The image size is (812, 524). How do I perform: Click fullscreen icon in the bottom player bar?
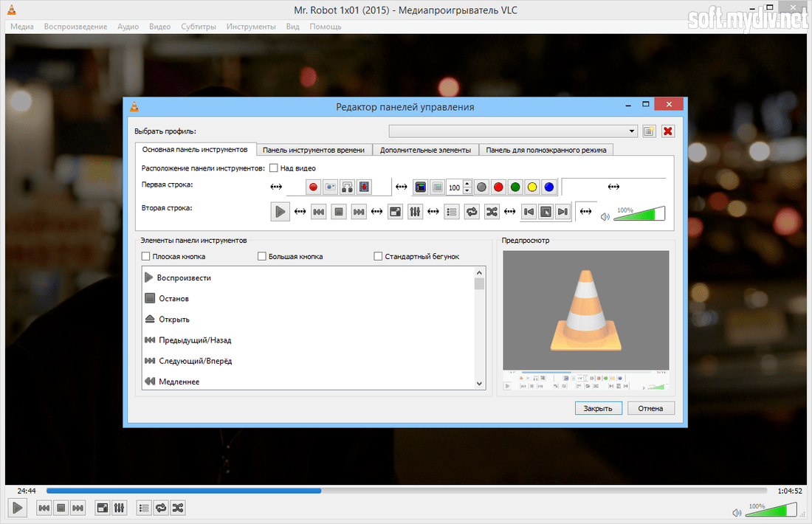click(x=103, y=508)
